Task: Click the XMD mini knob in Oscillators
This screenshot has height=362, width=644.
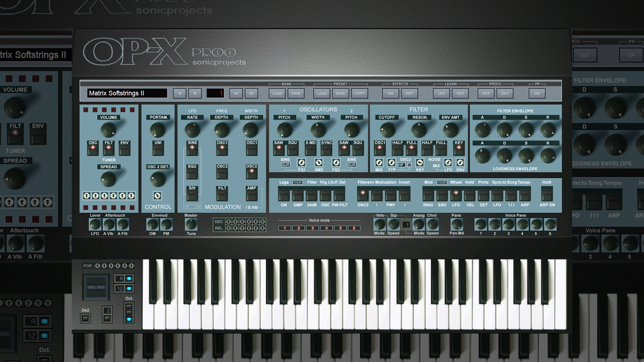Action: (319, 163)
